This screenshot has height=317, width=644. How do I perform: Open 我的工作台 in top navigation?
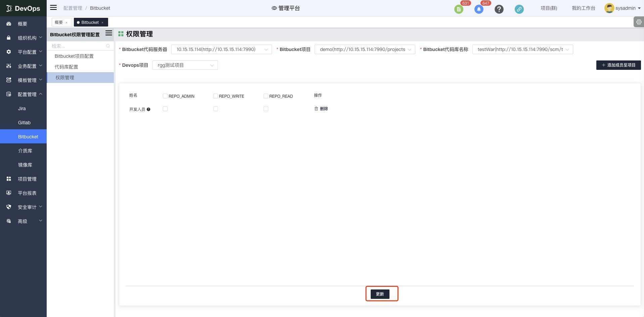[x=584, y=8]
